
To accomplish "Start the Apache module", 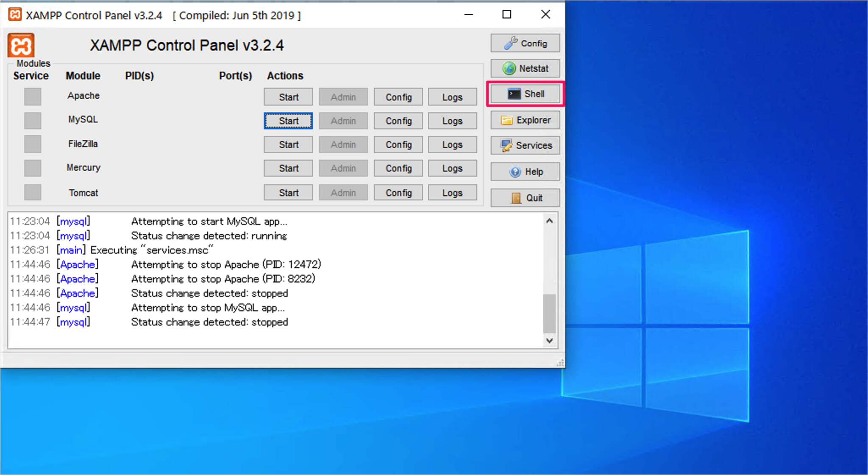I will point(288,97).
